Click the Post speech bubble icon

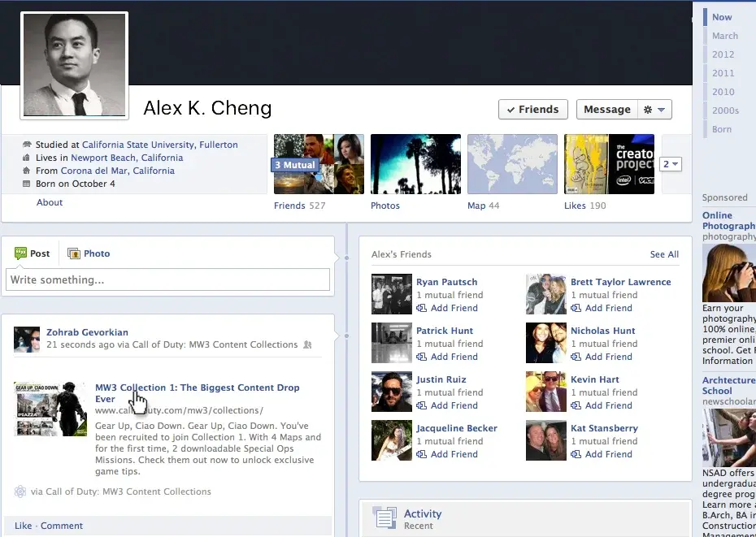pyautogui.click(x=21, y=253)
